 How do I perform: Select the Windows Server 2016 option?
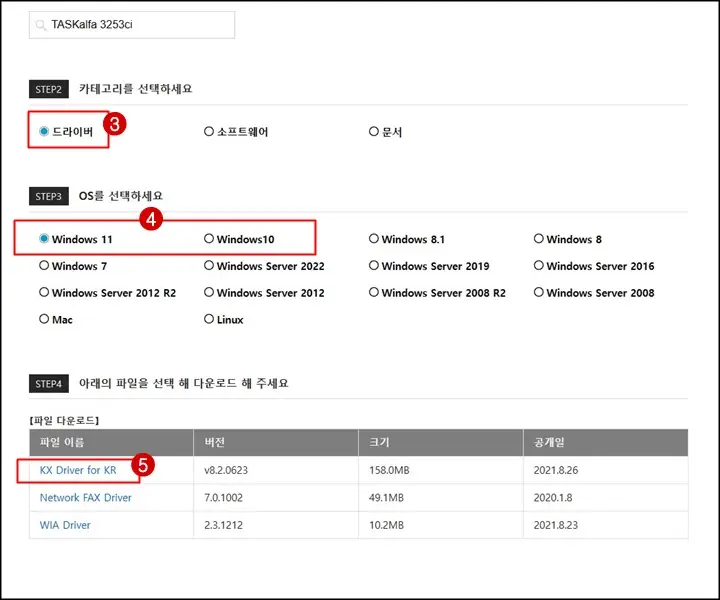(539, 265)
